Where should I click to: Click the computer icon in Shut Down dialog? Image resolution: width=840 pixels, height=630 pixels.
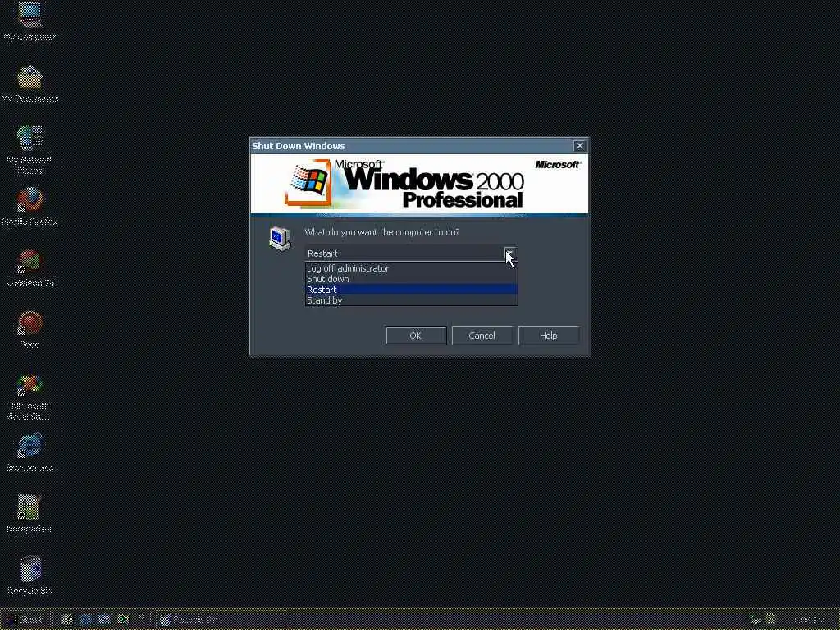[x=280, y=239]
